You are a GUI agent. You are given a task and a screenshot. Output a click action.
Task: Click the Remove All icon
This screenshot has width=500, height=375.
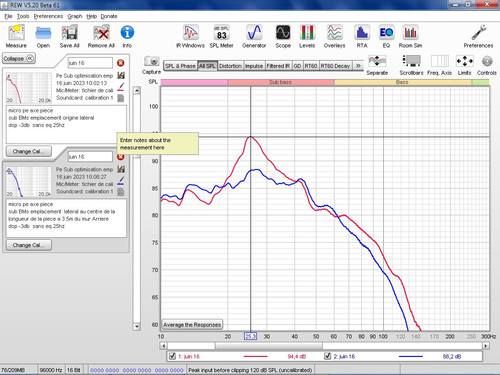(x=101, y=33)
